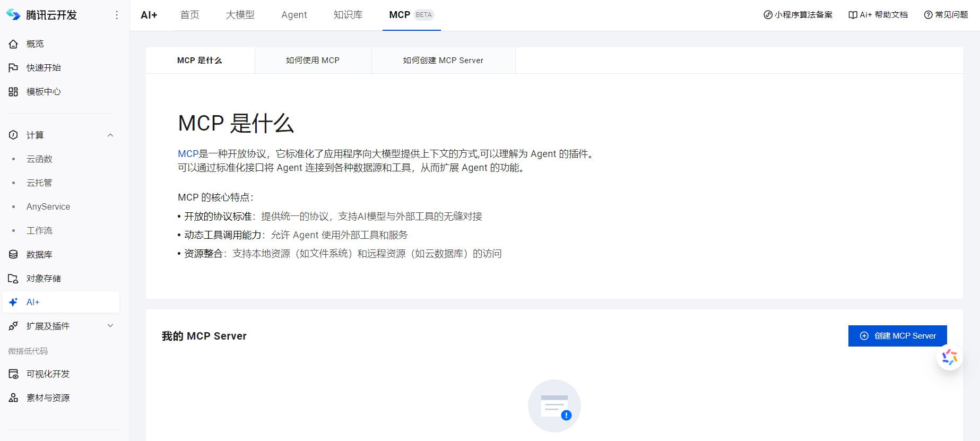Click the AI+ header label
The height and width of the screenshot is (441, 980).
(x=149, y=15)
